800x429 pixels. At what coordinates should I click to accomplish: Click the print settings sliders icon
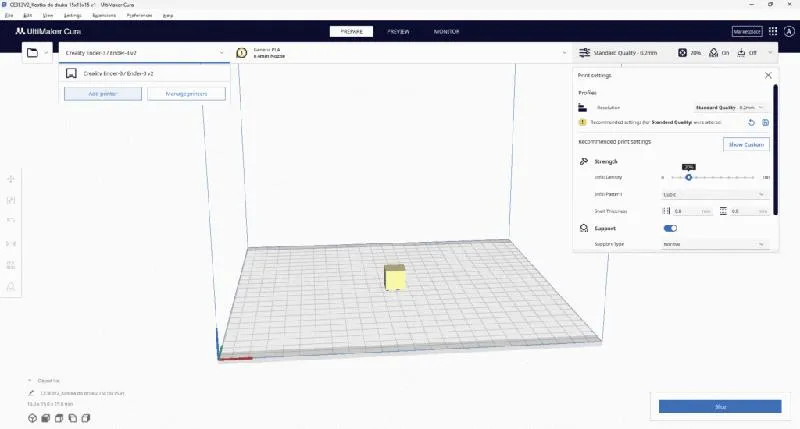[585, 53]
